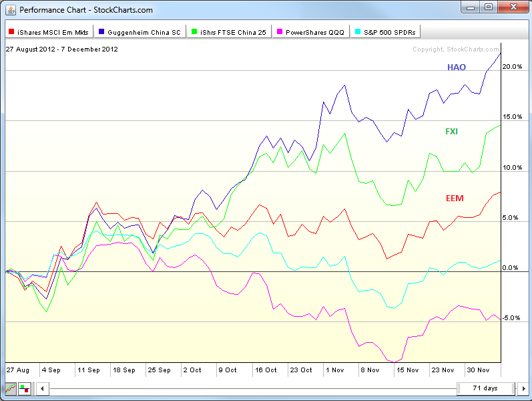Click the 11 Sep date label

click(x=89, y=370)
